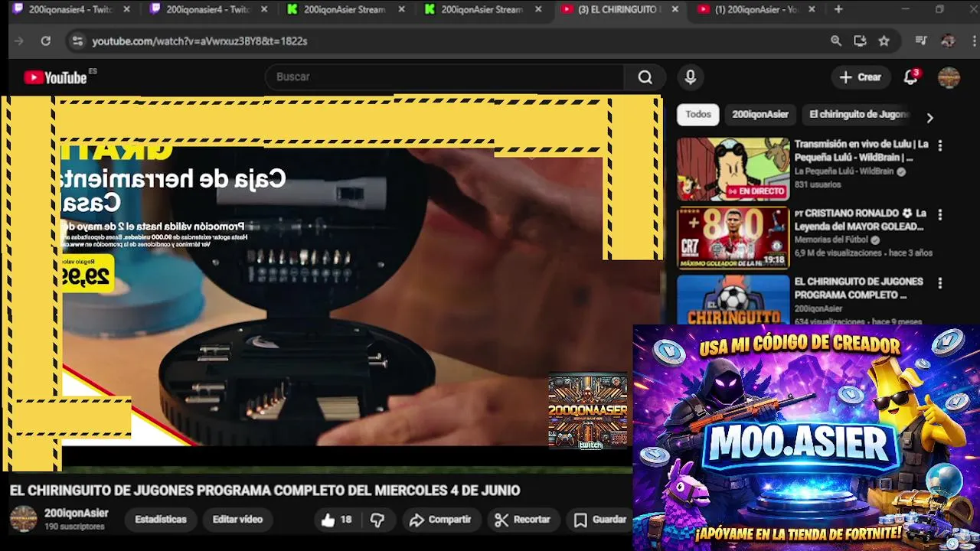Image resolution: width=980 pixels, height=551 pixels.
Task: Select El chiringuito de Jugones filter chip
Action: 857,114
